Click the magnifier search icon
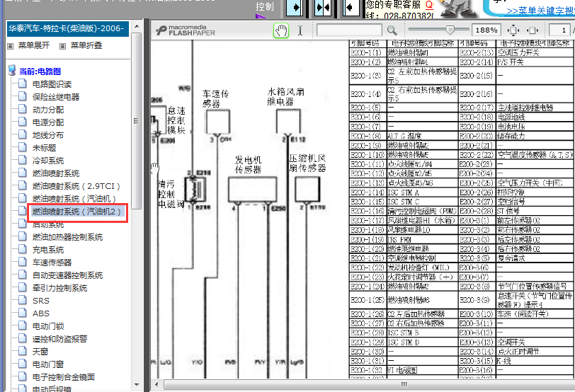The image size is (575, 392). [392, 30]
